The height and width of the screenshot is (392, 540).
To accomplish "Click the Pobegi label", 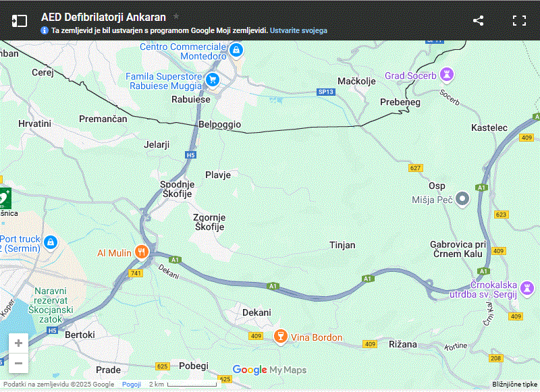I will click(x=194, y=366).
